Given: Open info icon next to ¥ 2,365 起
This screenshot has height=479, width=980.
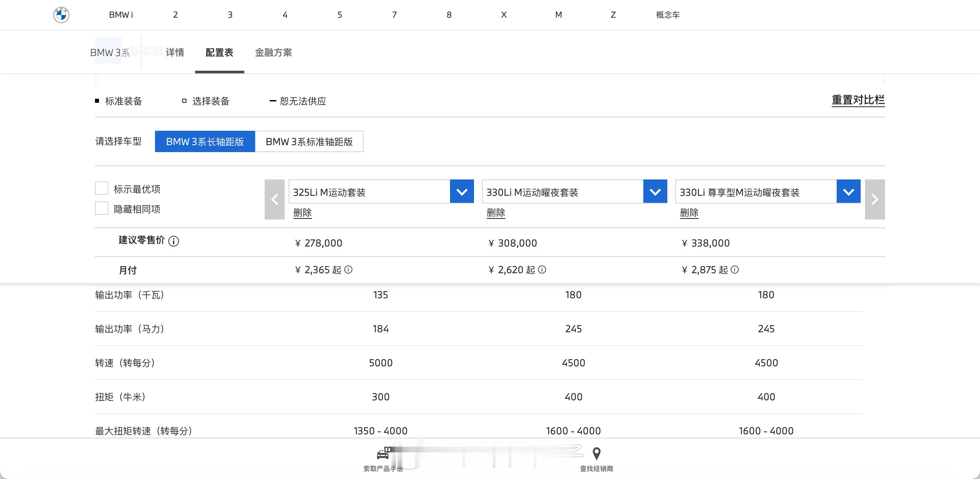Looking at the screenshot, I should point(348,270).
